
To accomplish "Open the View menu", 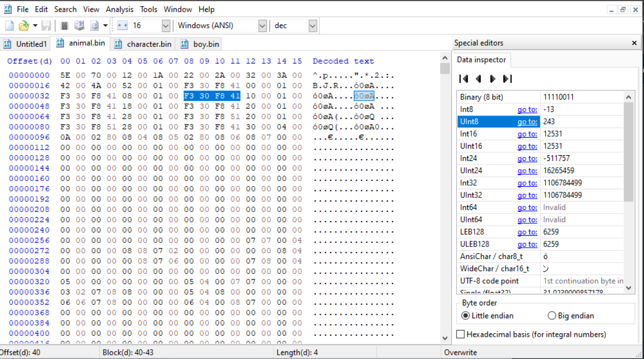I will tap(91, 9).
